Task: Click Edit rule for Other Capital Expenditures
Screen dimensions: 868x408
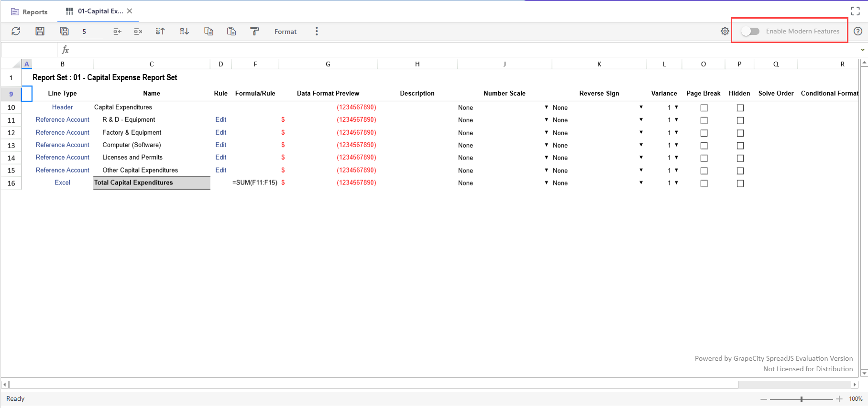Action: [220, 170]
